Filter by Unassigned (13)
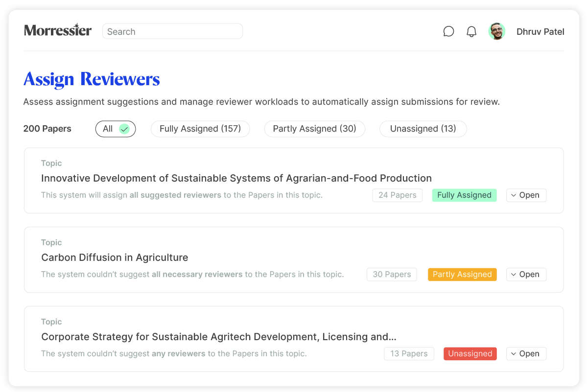 [x=423, y=129]
